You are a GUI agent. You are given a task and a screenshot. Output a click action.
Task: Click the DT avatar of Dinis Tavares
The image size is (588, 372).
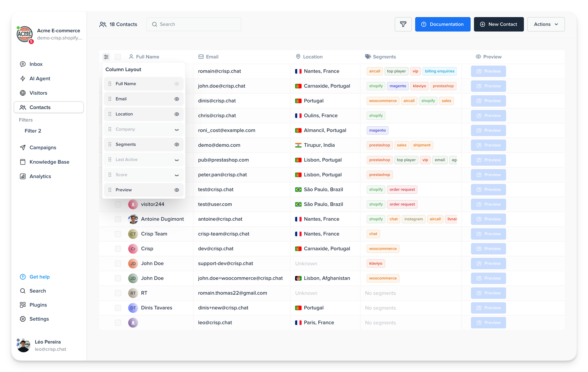(x=133, y=308)
